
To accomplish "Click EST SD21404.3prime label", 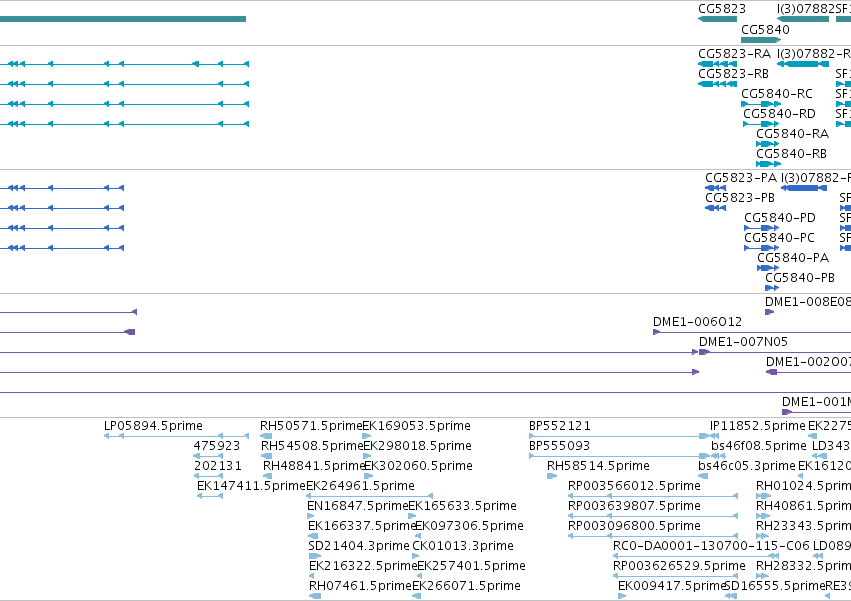I will pyautogui.click(x=359, y=546).
